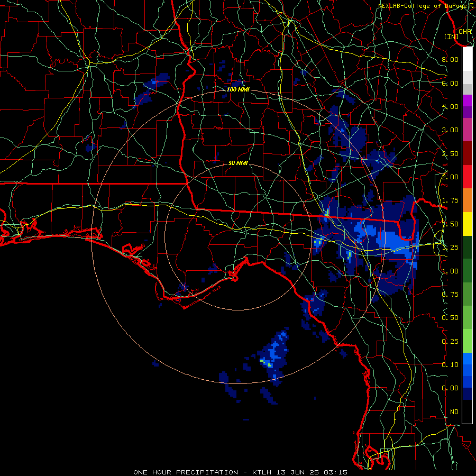Screen dimensions: 476x476
Task: Click the 'ND' no-data label
Action: tap(454, 412)
